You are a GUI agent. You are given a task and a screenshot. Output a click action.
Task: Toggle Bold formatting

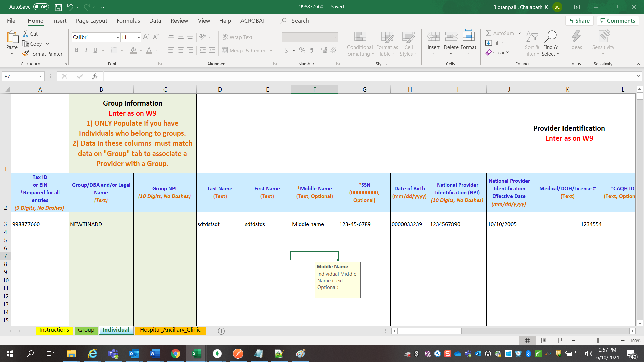77,50
